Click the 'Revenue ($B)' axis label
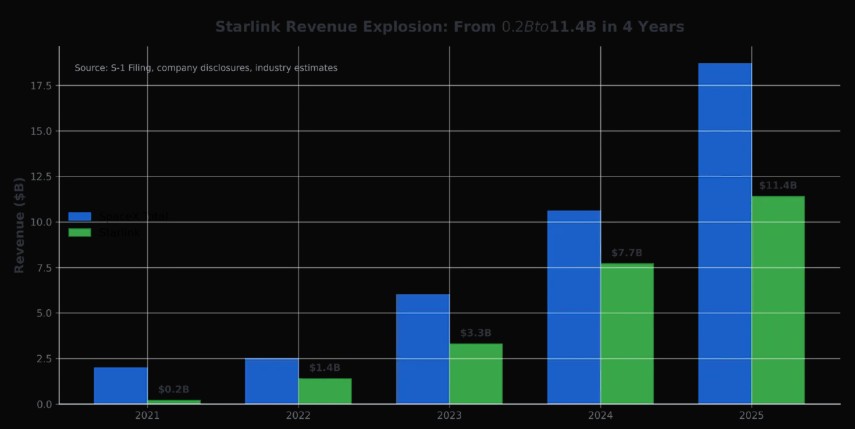 (x=19, y=225)
